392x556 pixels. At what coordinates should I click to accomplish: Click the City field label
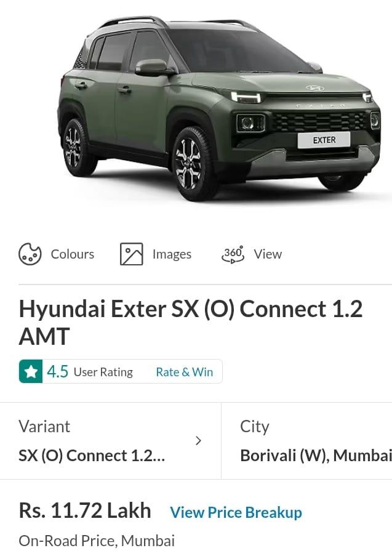click(255, 427)
